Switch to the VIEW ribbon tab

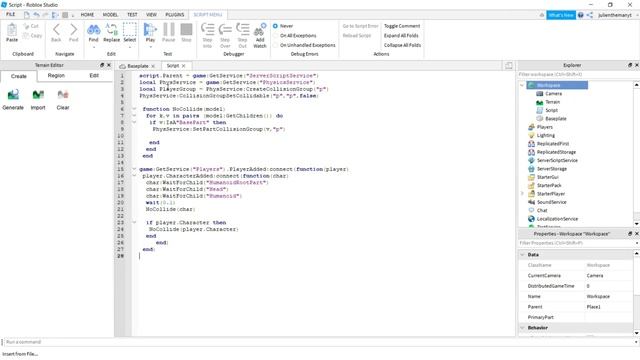(151, 15)
